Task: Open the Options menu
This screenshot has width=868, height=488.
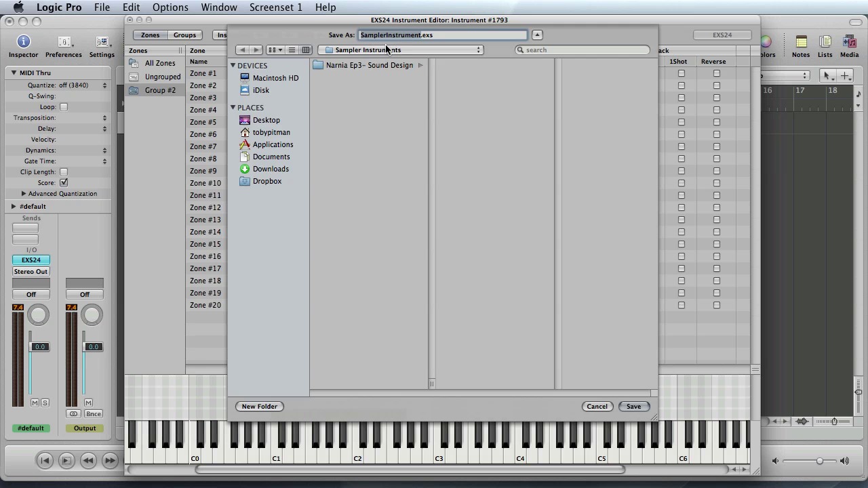Action: [170, 7]
